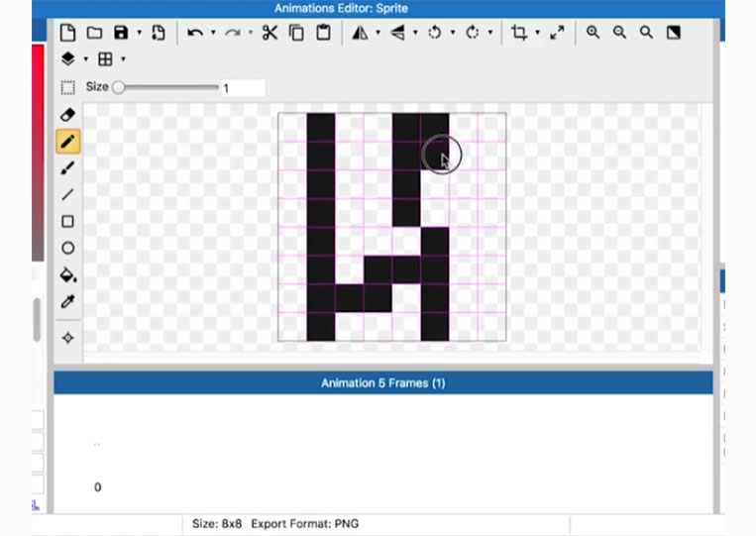
Task: Click the import file icon
Action: tap(159, 33)
